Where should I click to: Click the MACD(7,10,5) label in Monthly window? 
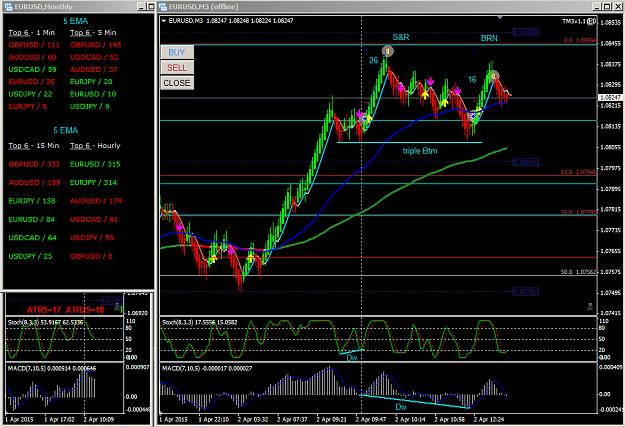click(x=52, y=368)
